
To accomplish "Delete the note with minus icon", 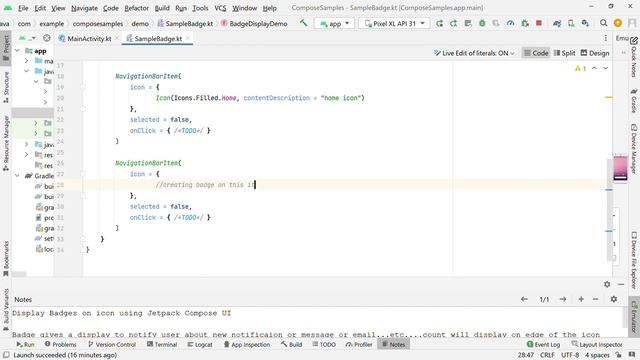I will [x=596, y=299].
